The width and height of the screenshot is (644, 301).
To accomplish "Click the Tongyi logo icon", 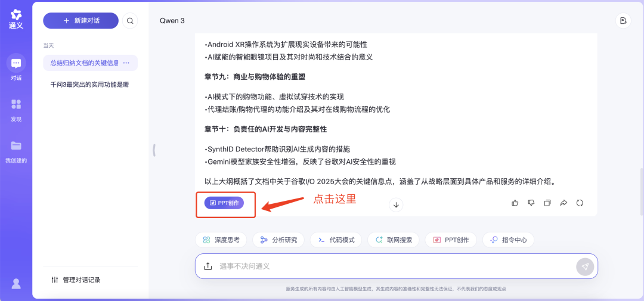I will [x=16, y=19].
